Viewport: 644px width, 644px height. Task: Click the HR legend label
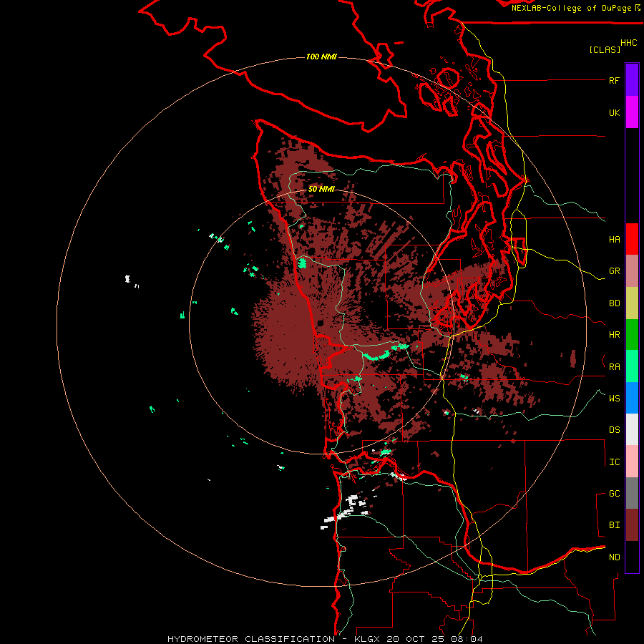coord(614,335)
